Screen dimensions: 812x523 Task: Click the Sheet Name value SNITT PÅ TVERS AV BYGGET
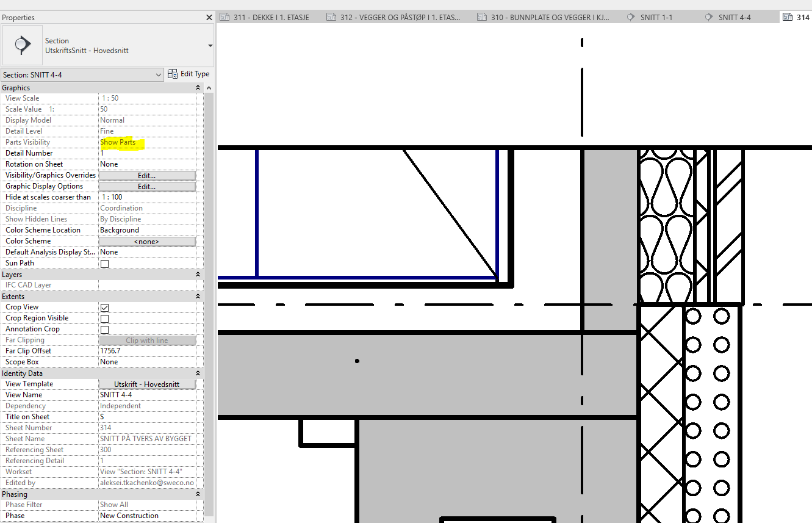coord(147,439)
